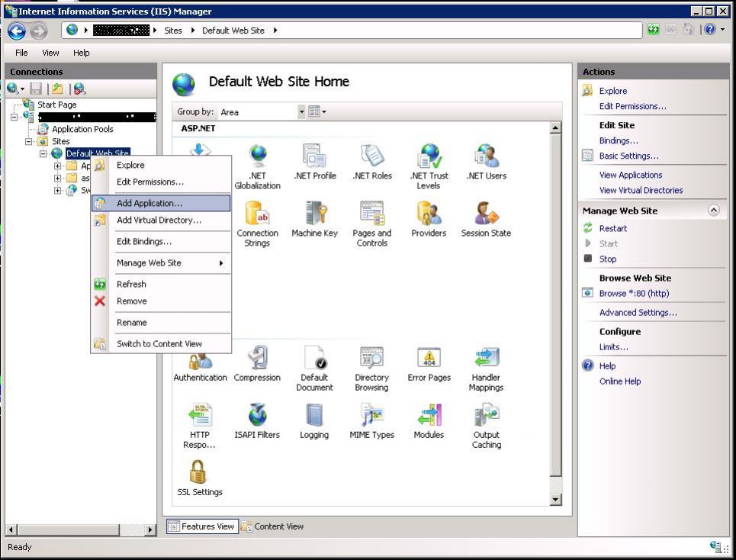Choose Switch to Content View menu item
The image size is (736, 560).
click(161, 344)
